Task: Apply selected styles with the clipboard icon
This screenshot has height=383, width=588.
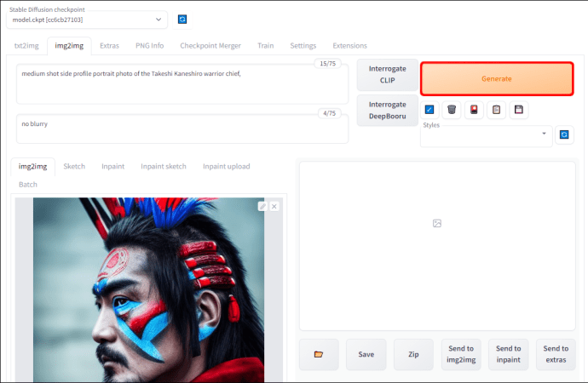Action: 496,109
